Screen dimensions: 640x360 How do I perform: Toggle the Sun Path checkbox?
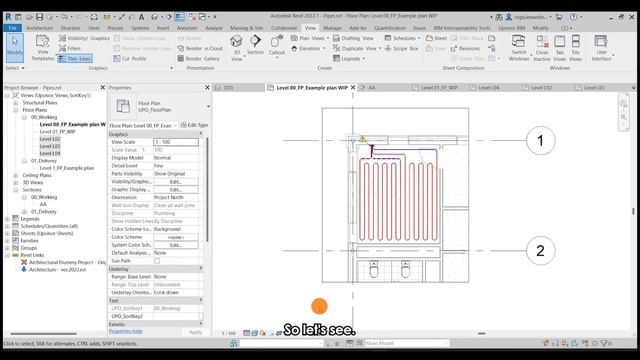[x=157, y=261]
